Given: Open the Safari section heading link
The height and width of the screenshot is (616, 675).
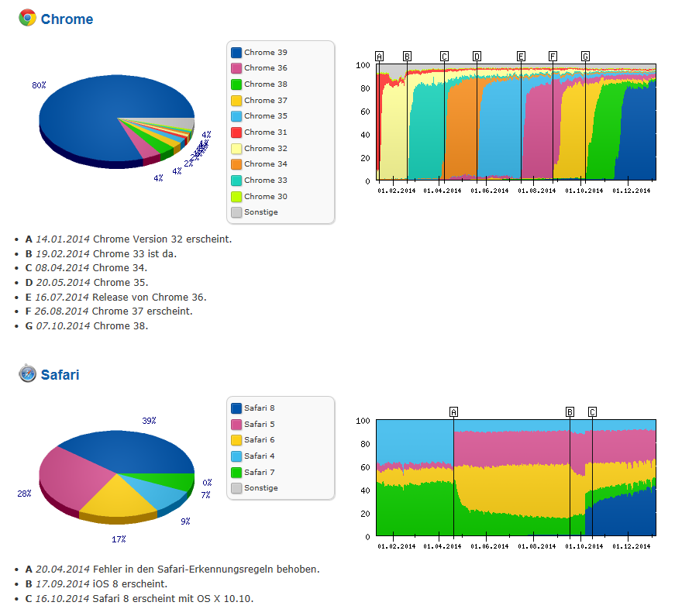Looking at the screenshot, I should click(60, 375).
